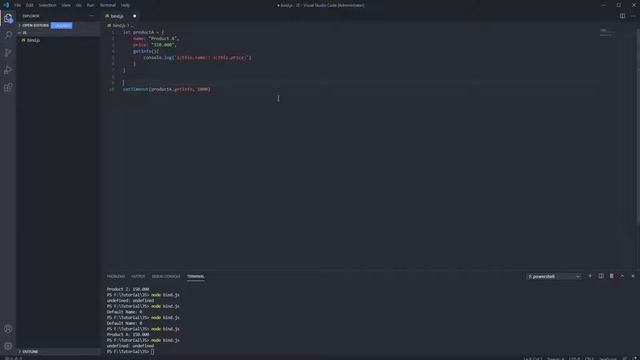640x360 pixels.
Task: Open the Search view in activity bar
Action: pyautogui.click(x=8, y=35)
